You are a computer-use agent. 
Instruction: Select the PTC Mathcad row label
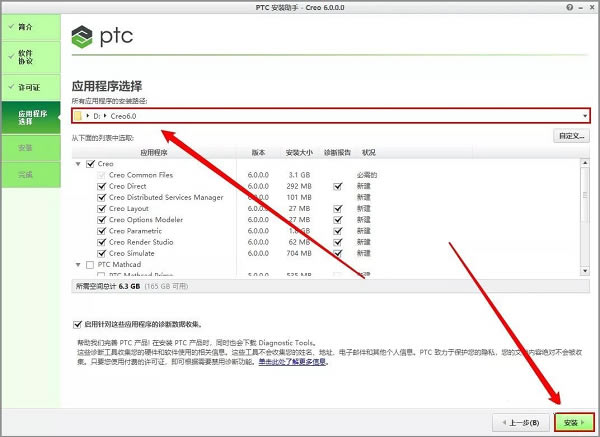119,264
